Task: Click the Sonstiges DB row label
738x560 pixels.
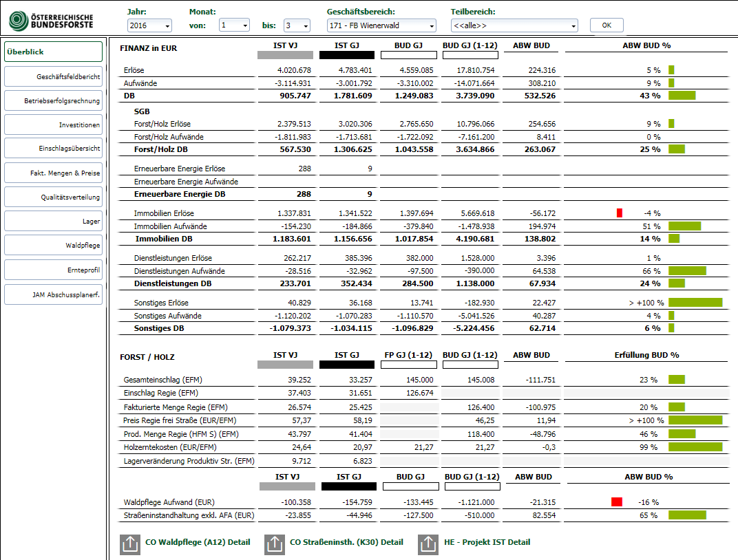Action: pos(159,328)
